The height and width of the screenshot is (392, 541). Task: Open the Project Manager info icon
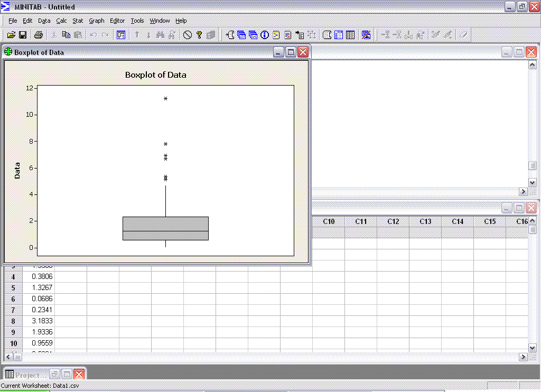tap(264, 34)
